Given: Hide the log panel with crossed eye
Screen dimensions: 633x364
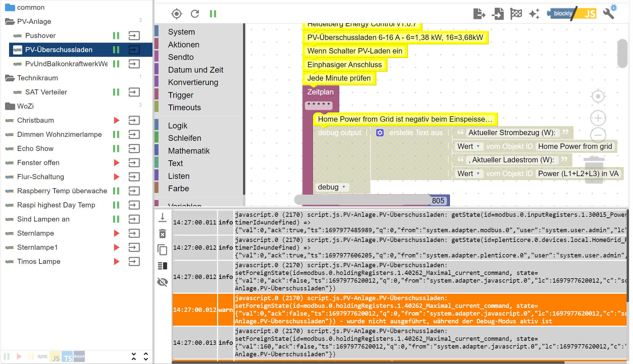Looking at the screenshot, I should click(163, 282).
